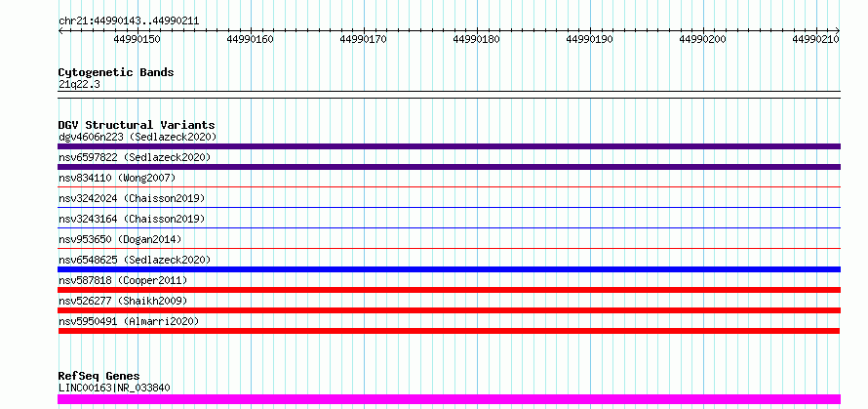Select the thin red nsv834110 variant line
The image size is (868, 409).
(449, 187)
